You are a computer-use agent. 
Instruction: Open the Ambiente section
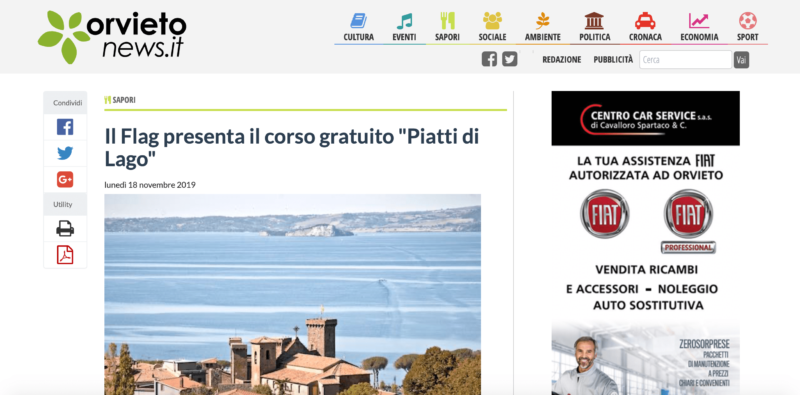tap(542, 28)
